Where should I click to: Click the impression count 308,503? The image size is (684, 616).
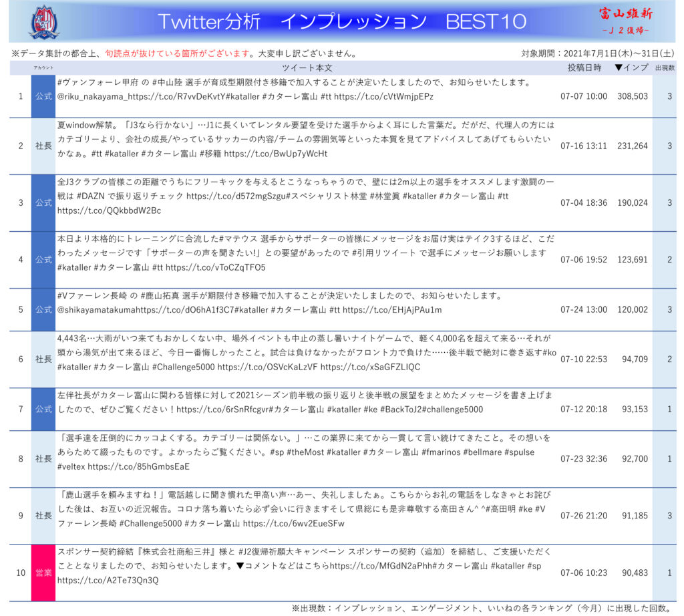point(632,96)
